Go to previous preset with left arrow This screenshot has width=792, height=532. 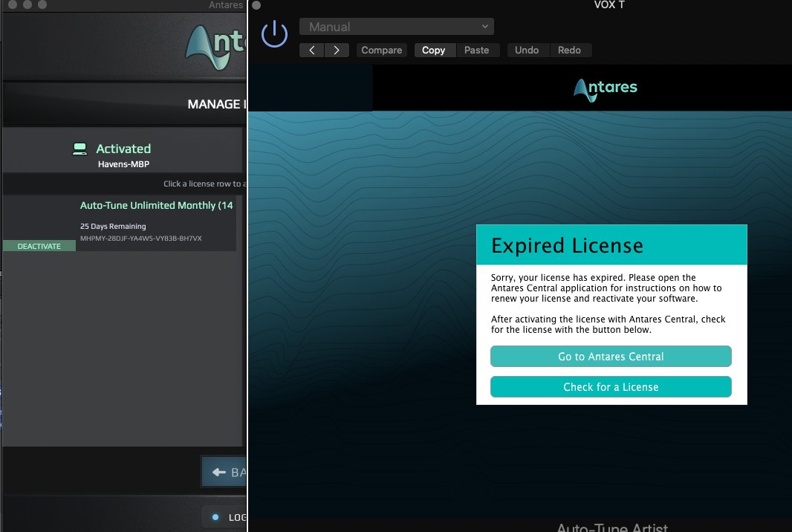point(311,50)
